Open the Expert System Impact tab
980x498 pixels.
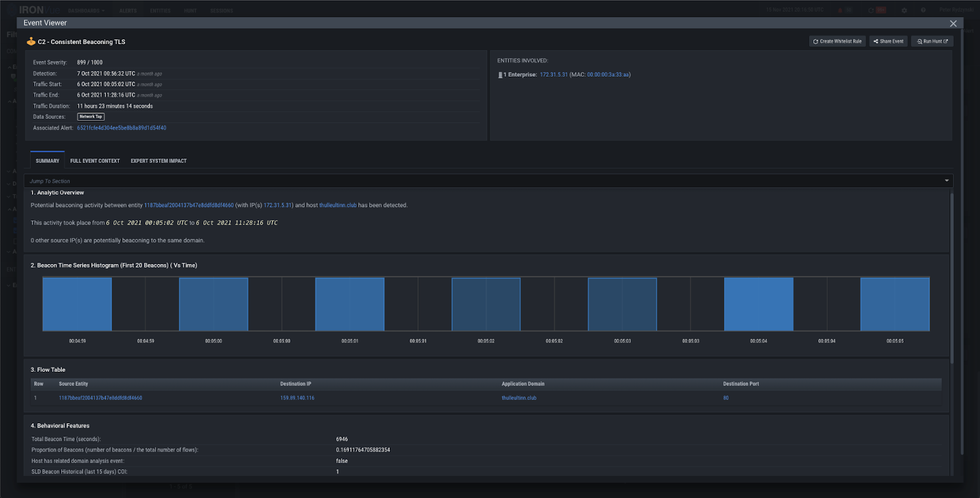[159, 160]
